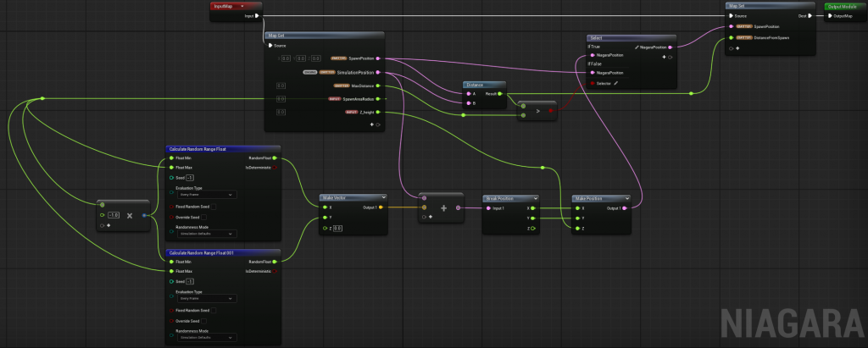Click the greater-than comparison node icon

pos(539,109)
